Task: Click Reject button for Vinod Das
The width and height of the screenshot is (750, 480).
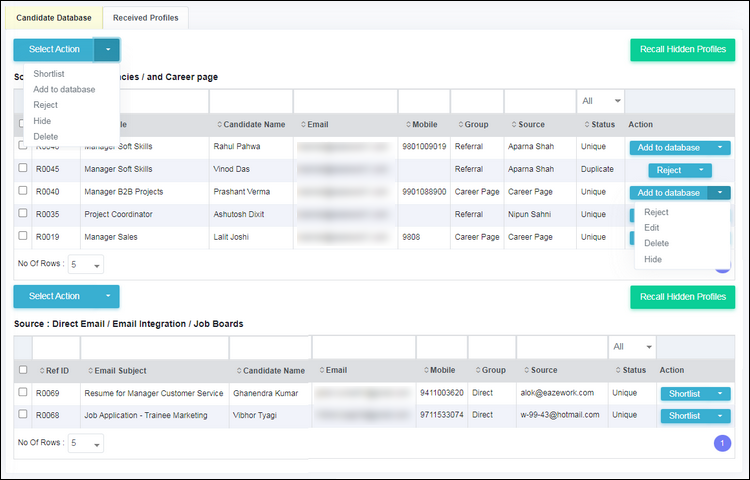Action: [x=669, y=170]
